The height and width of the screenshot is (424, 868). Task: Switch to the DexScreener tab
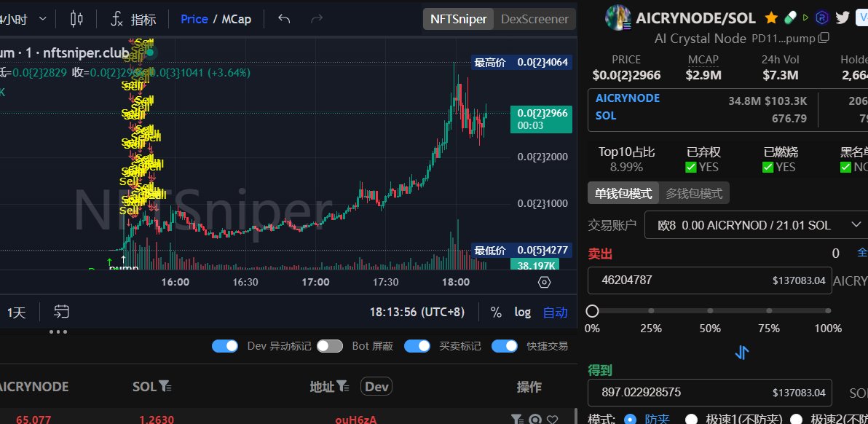[x=534, y=20]
